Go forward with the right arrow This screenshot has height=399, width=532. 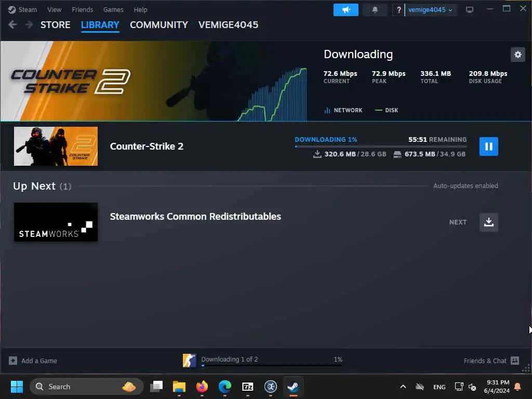point(29,25)
